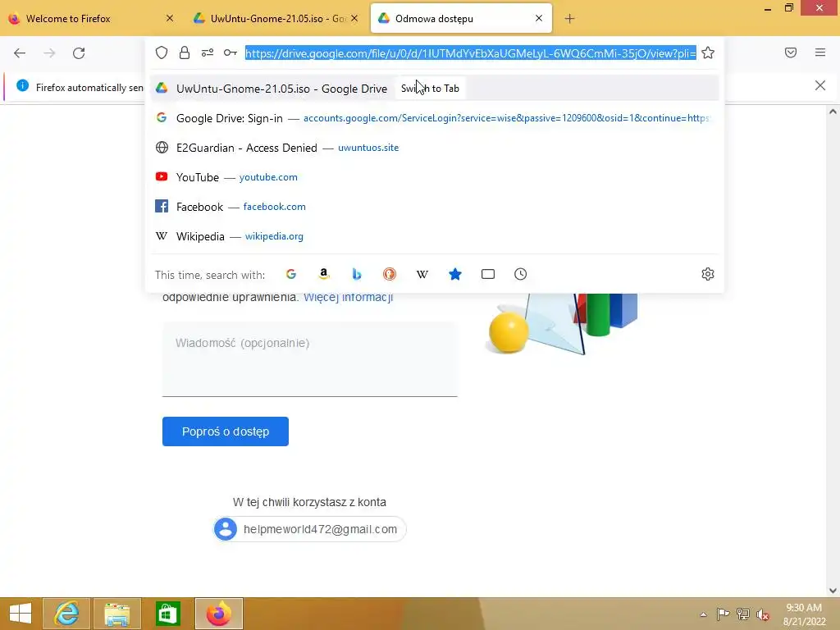Viewport: 840px width, 630px height.
Task: Dismiss the Firefox info notification bar
Action: (820, 85)
